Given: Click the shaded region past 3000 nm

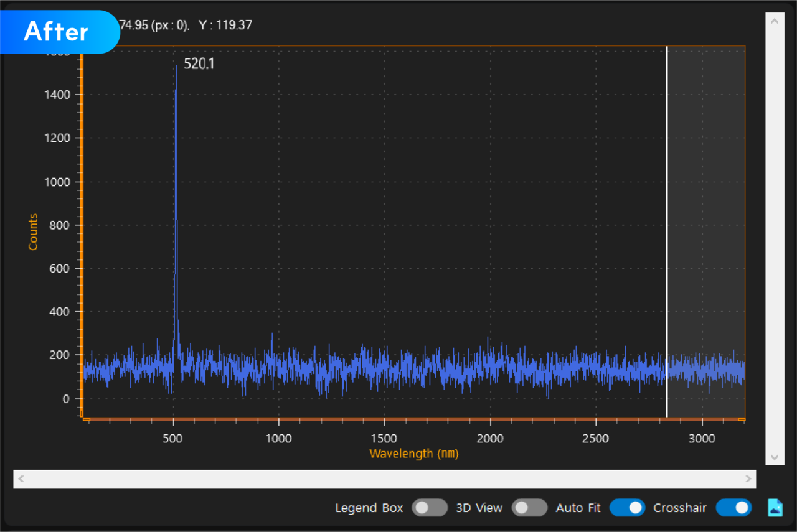Looking at the screenshot, I should pos(707,231).
